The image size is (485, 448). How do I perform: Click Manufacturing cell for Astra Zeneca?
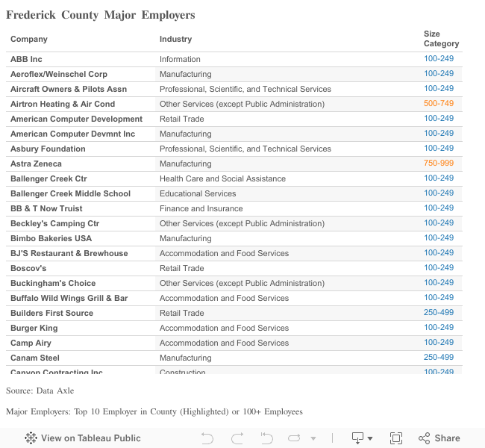point(186,164)
